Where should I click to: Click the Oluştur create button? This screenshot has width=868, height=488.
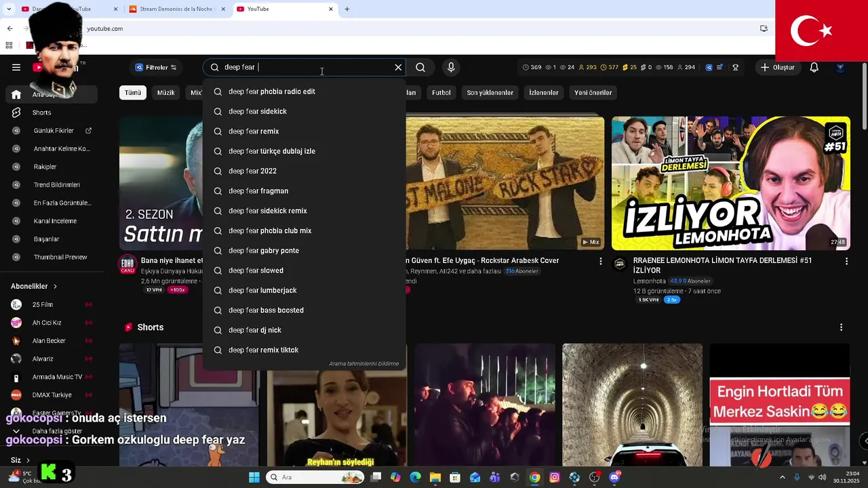coord(777,67)
